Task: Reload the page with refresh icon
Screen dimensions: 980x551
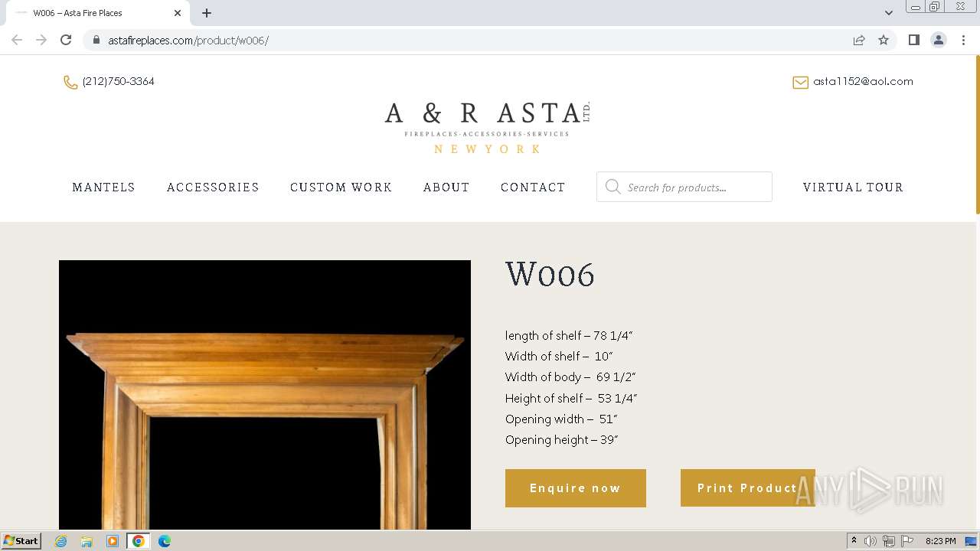Action: point(66,40)
